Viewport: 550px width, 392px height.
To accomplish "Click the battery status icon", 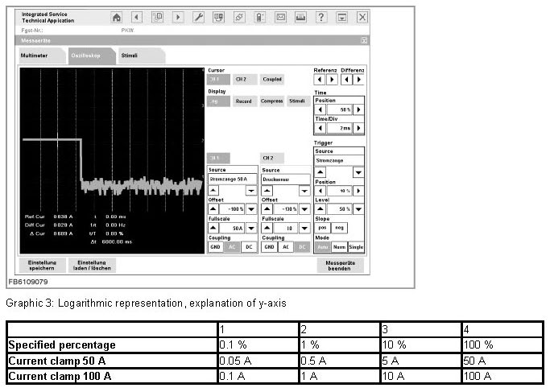I will pos(260,17).
